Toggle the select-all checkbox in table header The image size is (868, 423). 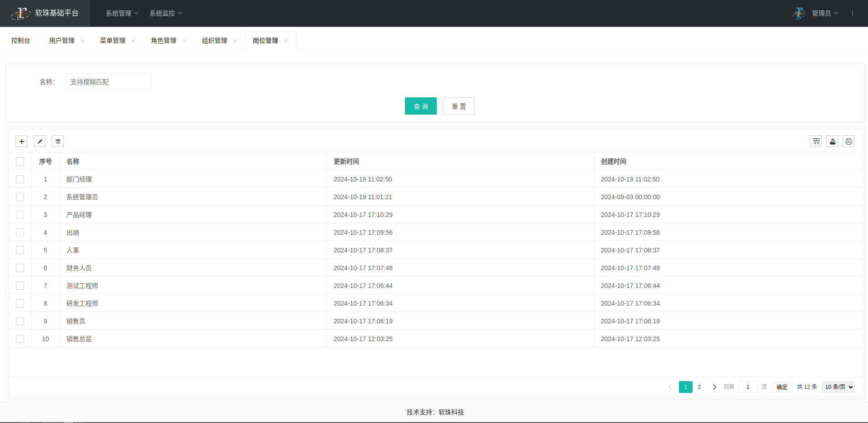(20, 161)
